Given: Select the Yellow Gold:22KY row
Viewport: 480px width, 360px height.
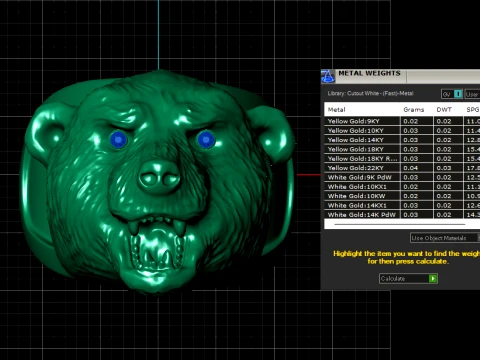Looking at the screenshot, I should point(402,168).
